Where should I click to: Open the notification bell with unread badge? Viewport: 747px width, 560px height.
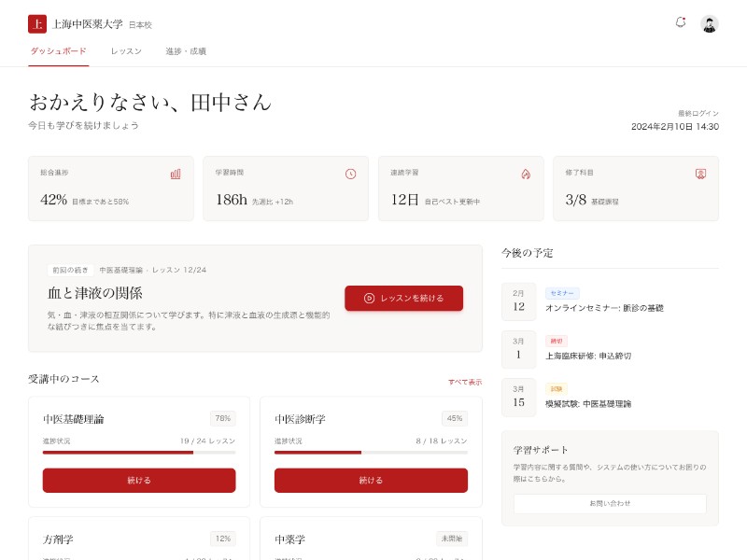681,22
